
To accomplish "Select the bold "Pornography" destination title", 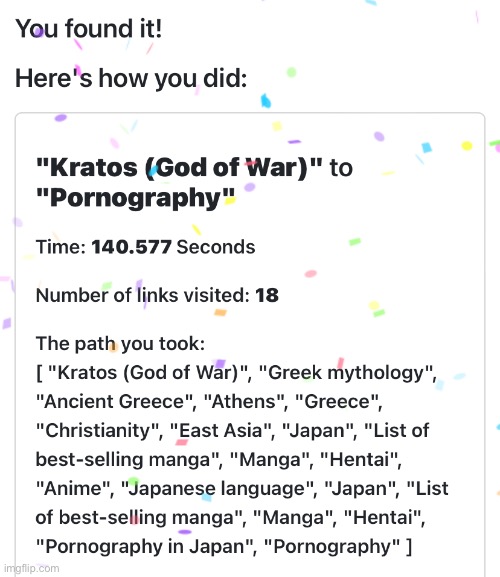I will (x=135, y=198).
